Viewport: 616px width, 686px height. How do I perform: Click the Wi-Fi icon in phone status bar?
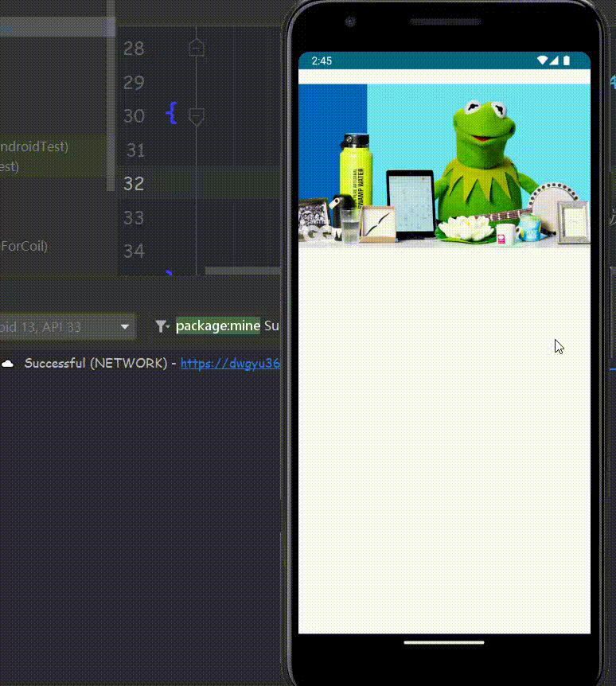[542, 60]
